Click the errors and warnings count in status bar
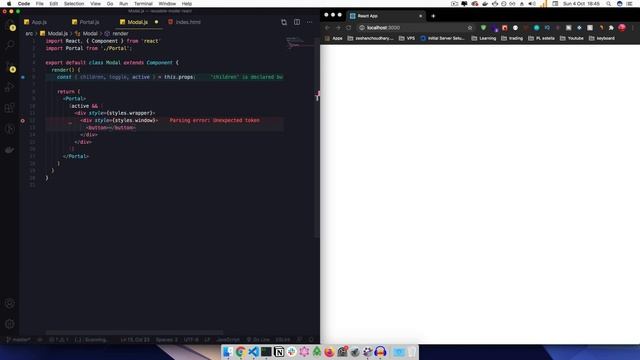This screenshot has width=640, height=360. (x=59, y=340)
